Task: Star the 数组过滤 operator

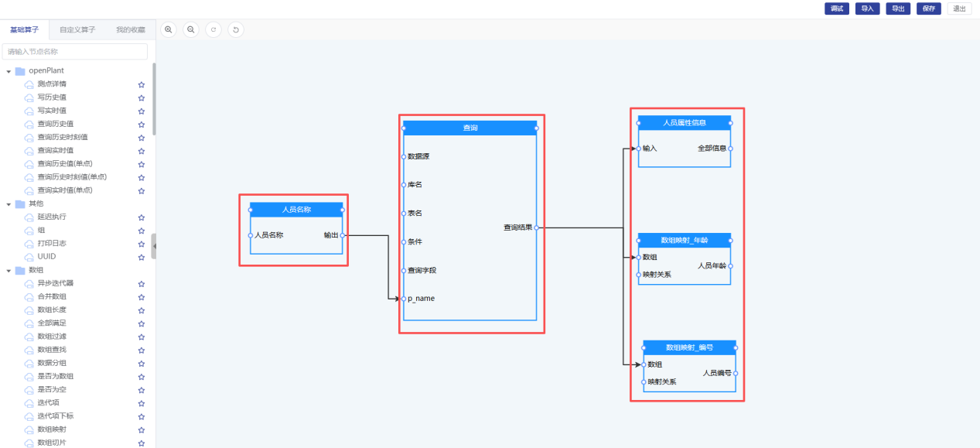Action: point(142,337)
